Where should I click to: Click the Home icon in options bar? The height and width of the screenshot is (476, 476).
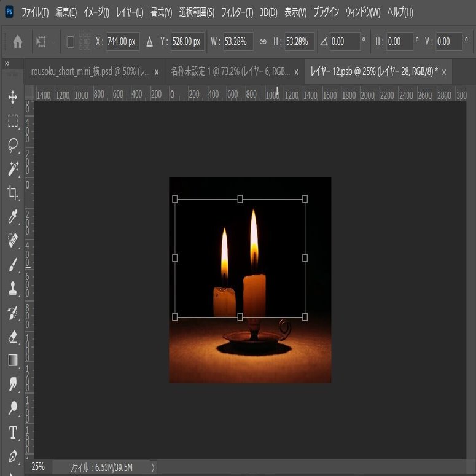tap(18, 42)
